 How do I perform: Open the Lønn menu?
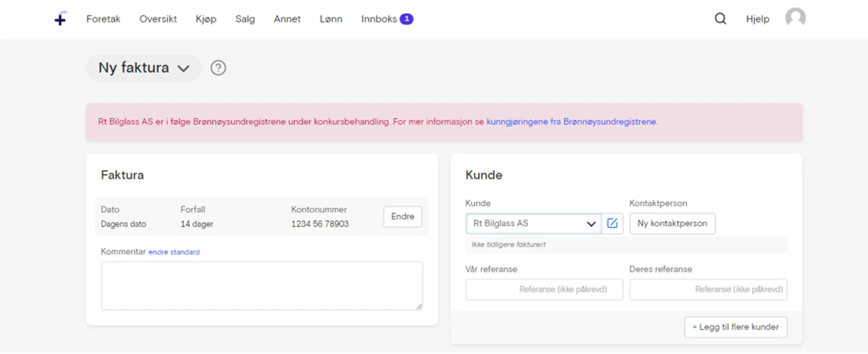[x=331, y=19]
